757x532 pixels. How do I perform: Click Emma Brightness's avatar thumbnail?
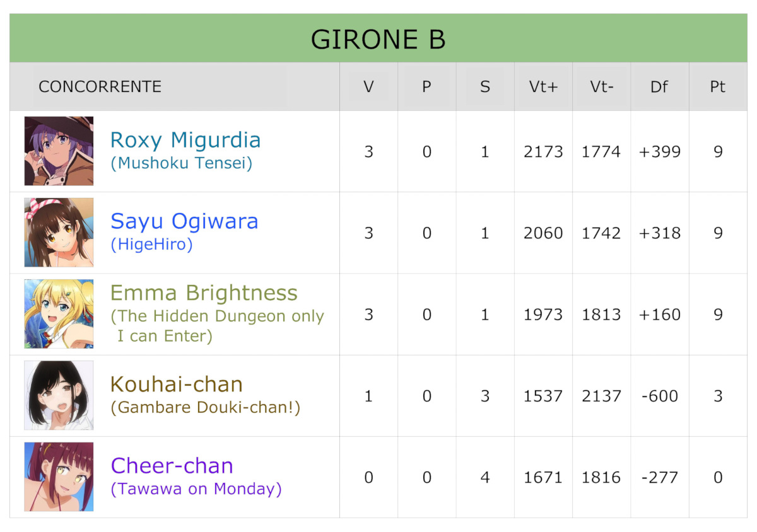point(59,314)
